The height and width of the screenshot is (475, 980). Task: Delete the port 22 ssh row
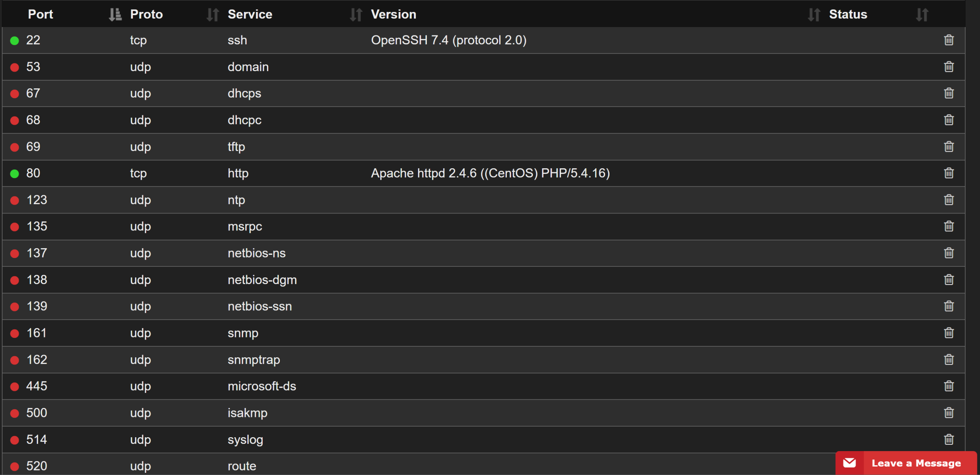coord(949,40)
